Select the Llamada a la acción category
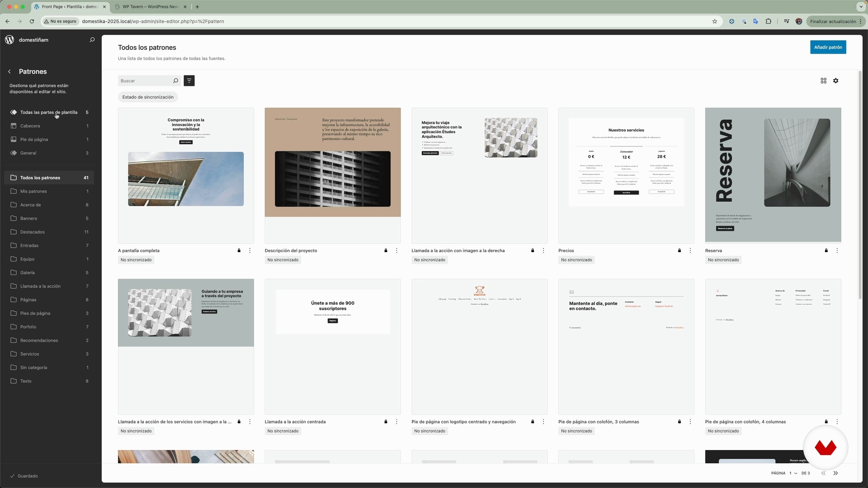 click(40, 286)
